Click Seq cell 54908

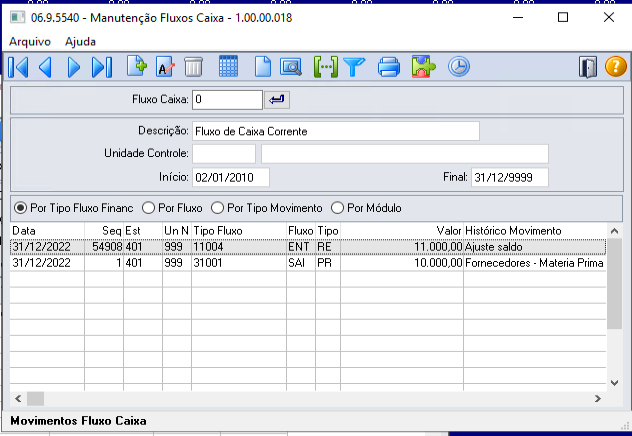(x=104, y=247)
